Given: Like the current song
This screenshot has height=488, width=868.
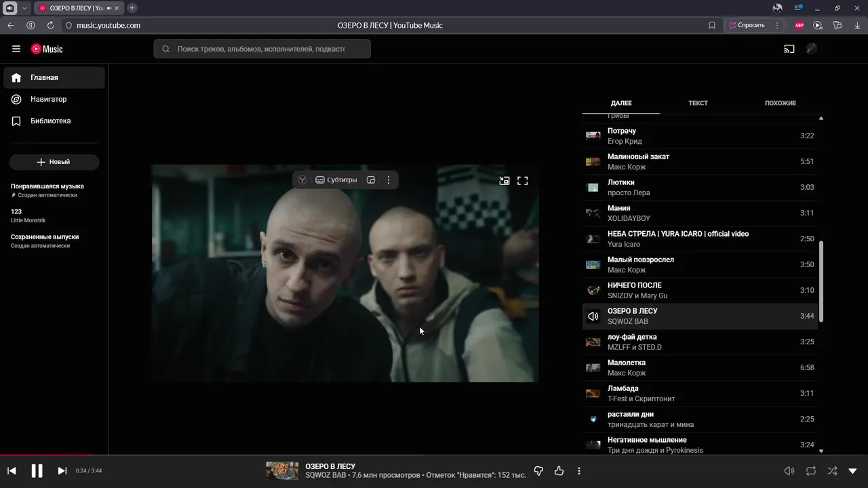Looking at the screenshot, I should [x=559, y=471].
